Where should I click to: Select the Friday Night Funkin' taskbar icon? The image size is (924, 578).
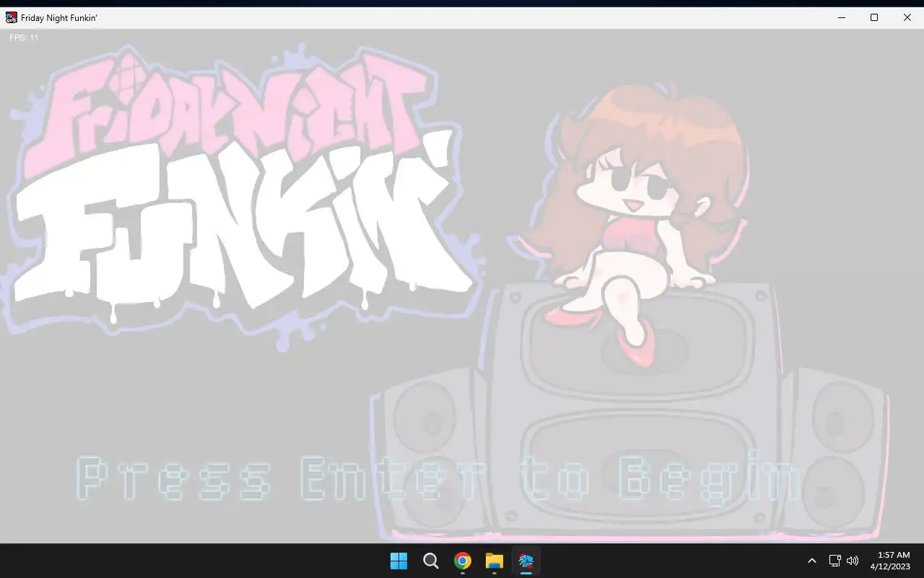coord(526,561)
